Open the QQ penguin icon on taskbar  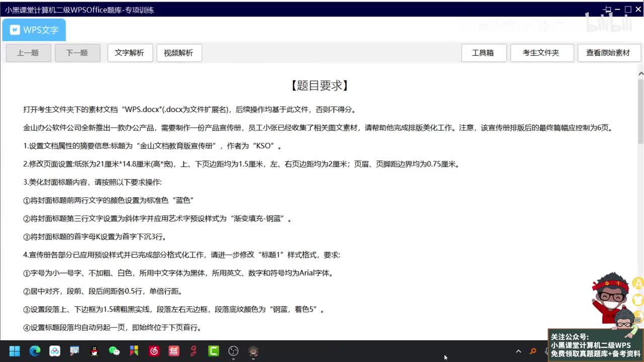coord(94,351)
